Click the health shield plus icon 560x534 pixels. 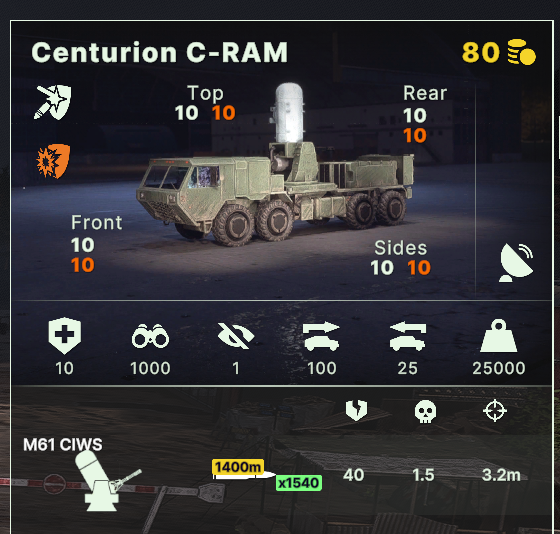[65, 335]
